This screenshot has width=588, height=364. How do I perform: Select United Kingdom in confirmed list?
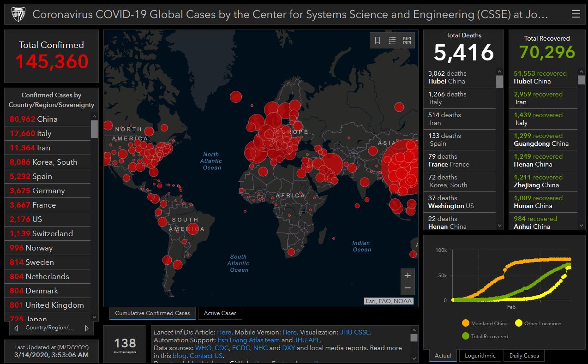click(48, 305)
